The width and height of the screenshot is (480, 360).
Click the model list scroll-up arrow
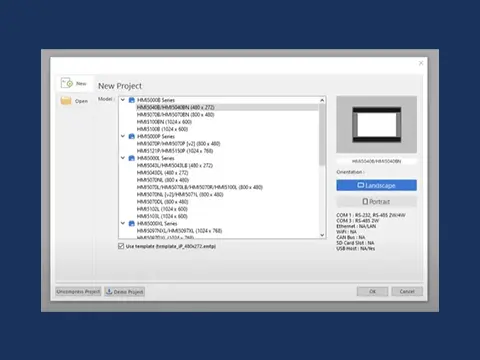click(x=322, y=100)
